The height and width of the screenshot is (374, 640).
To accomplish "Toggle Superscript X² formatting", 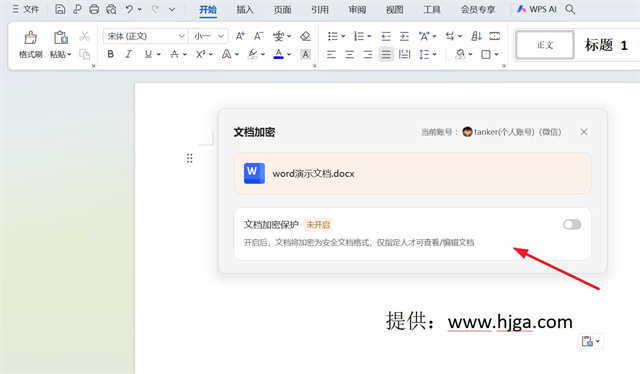I will point(200,54).
